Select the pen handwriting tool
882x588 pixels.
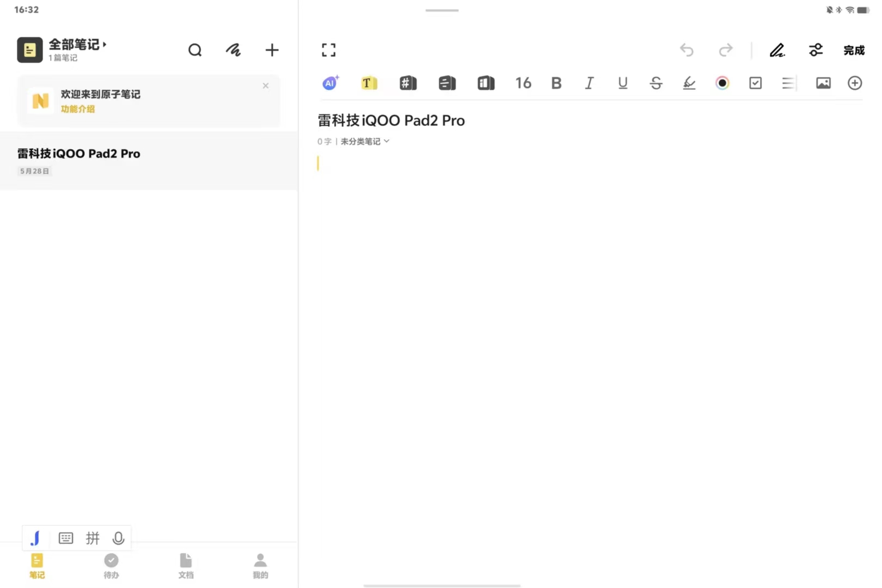[x=777, y=50]
